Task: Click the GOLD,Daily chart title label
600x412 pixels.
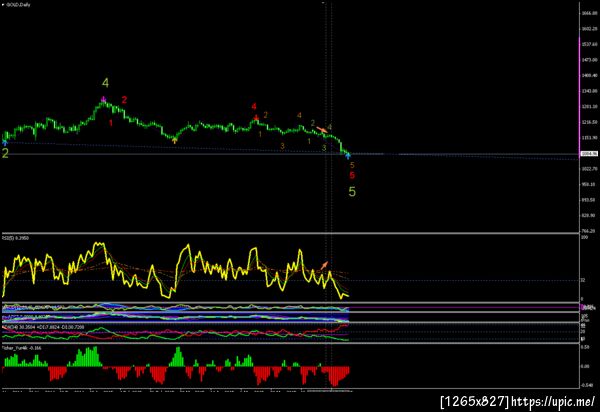Action: pos(18,5)
